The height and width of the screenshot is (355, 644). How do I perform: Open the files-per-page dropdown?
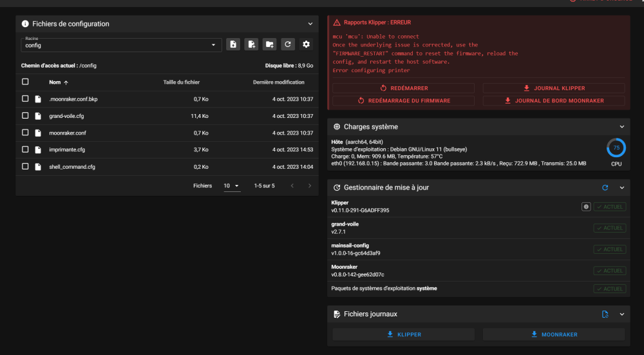pos(232,186)
